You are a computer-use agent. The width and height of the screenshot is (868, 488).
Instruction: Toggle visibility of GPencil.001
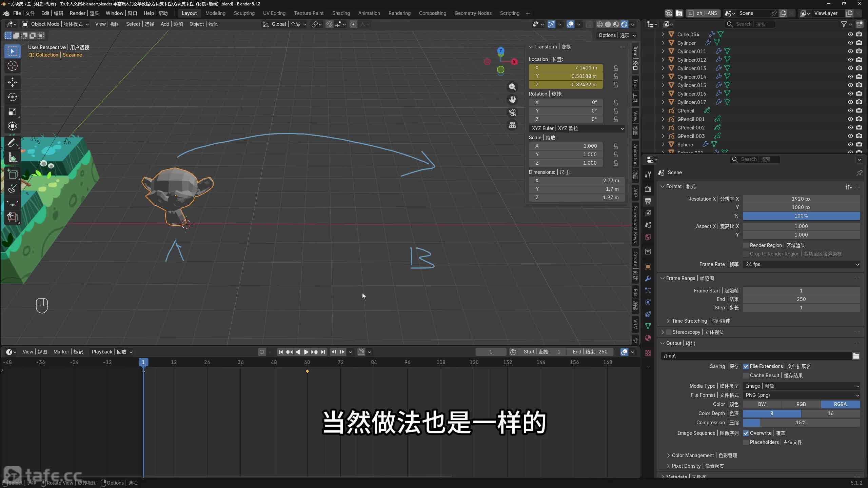(x=850, y=119)
